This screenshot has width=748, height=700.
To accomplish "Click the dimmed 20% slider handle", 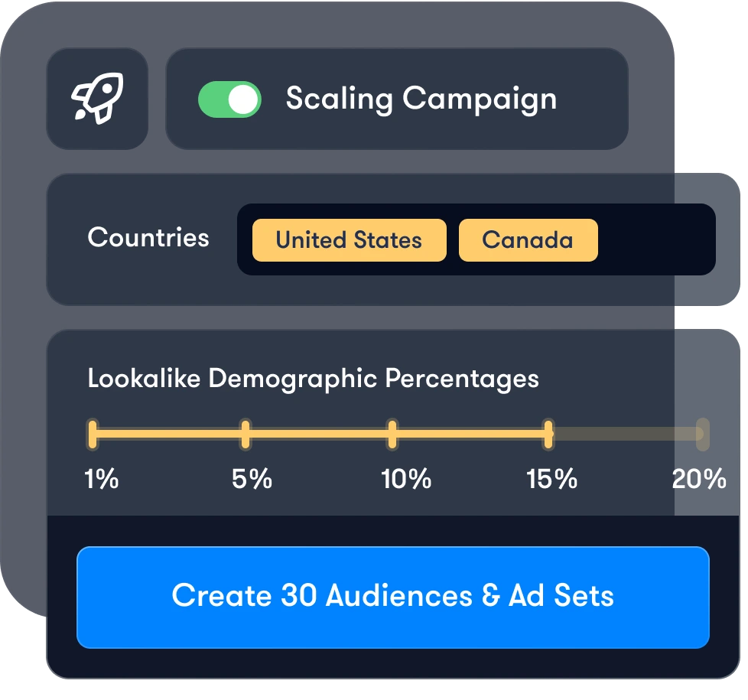I will click(x=701, y=434).
